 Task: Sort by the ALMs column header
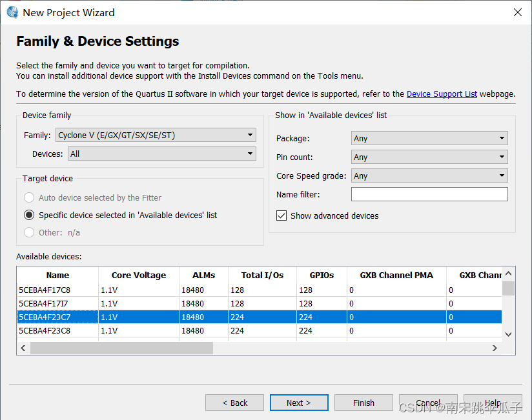[203, 275]
